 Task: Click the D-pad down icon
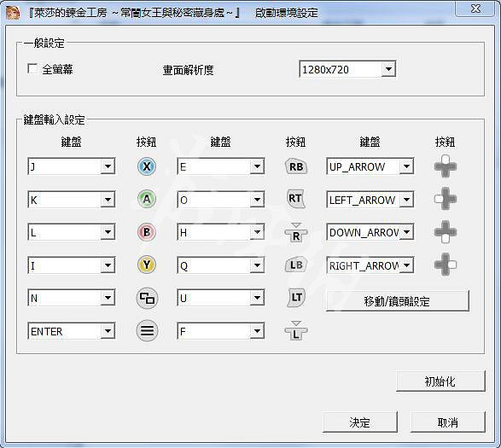[x=446, y=232]
